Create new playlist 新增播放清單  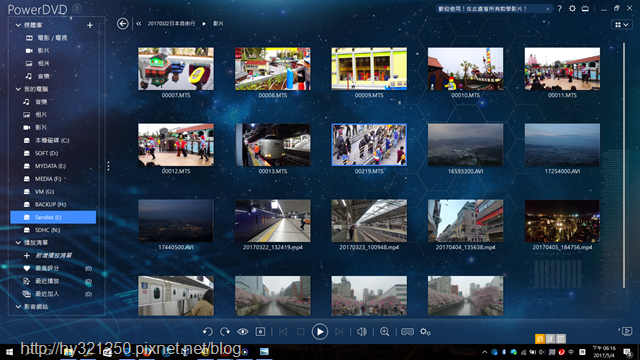pyautogui.click(x=53, y=256)
